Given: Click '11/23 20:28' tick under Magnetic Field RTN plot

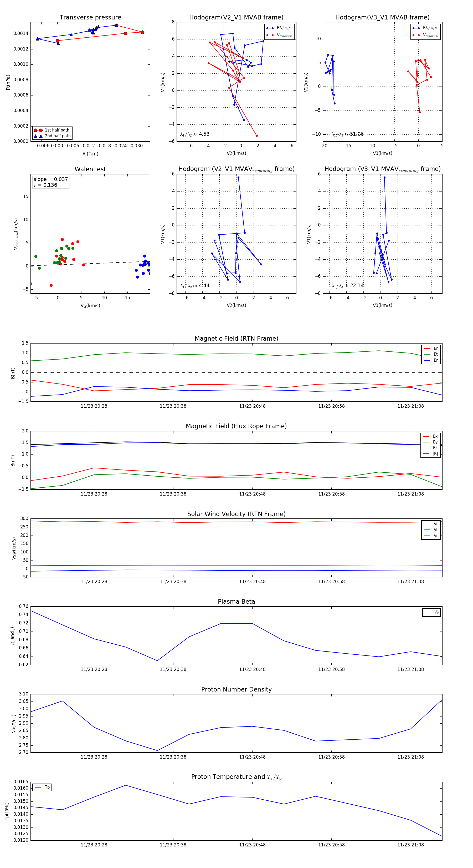Looking at the screenshot, I should pos(94,406).
